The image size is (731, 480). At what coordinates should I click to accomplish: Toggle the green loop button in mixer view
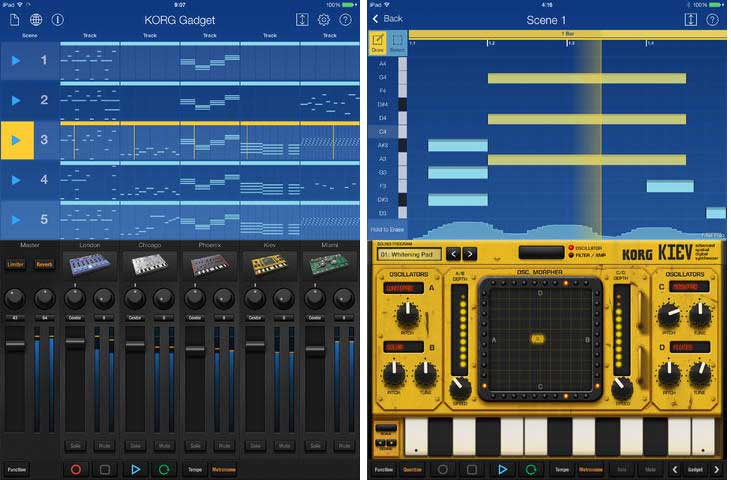tap(164, 469)
